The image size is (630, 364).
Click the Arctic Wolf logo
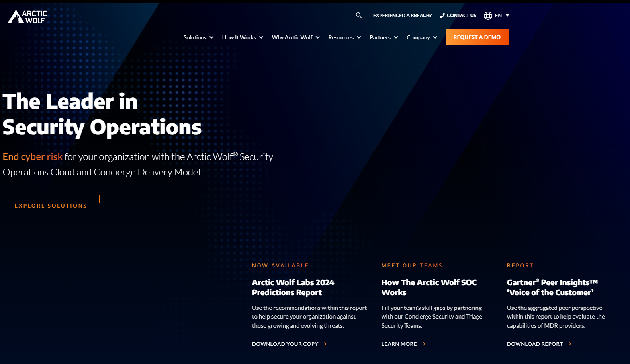(x=27, y=17)
